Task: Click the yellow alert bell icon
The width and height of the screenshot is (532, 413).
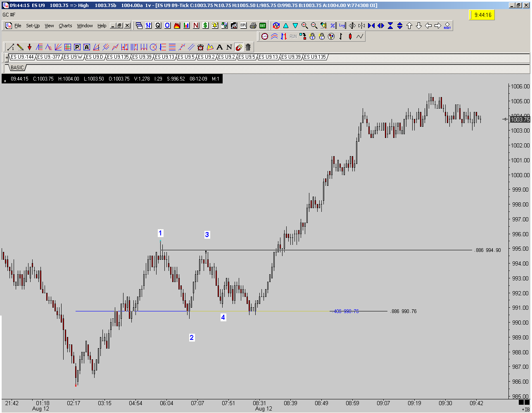Action: tap(215, 26)
